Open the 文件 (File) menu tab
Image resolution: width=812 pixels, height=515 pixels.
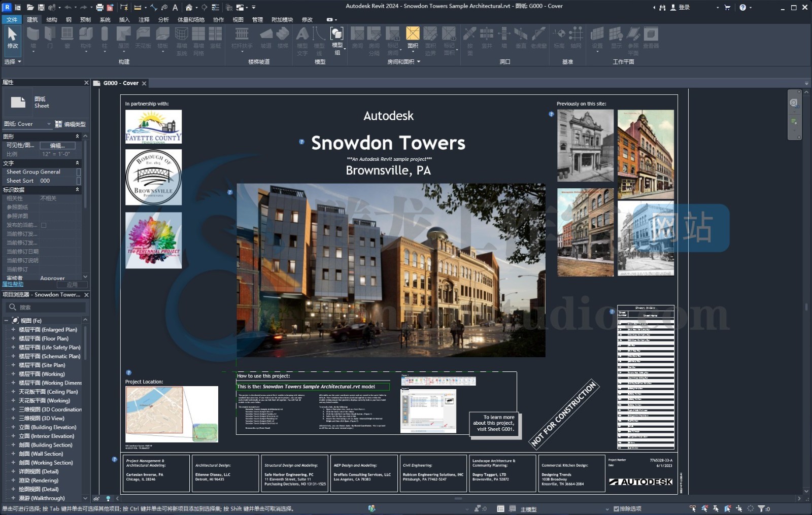(x=12, y=20)
